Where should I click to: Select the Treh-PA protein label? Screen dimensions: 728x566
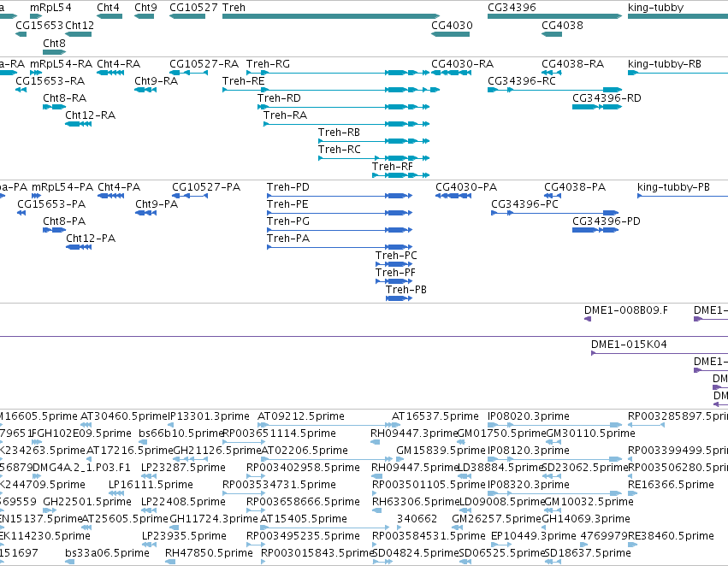[287, 239]
